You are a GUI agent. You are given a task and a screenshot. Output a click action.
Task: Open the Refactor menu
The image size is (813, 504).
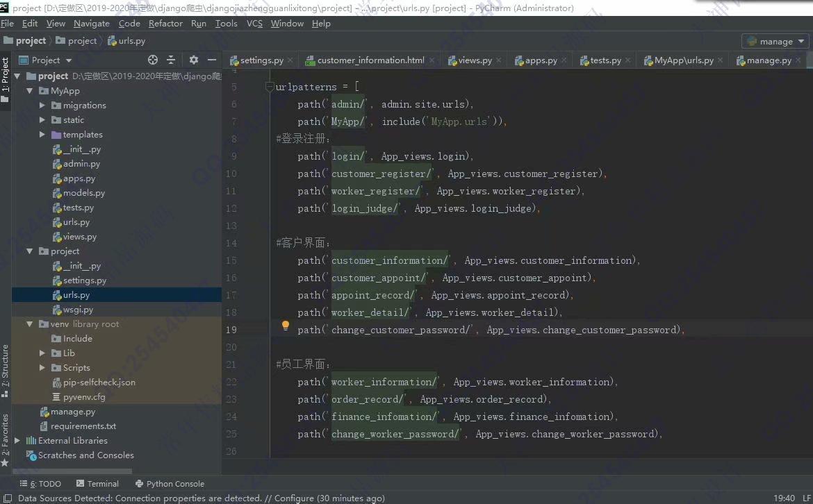point(165,24)
